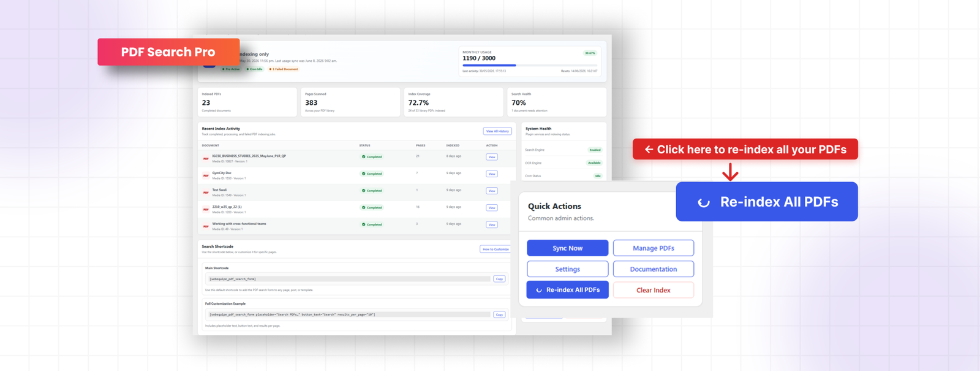Image resolution: width=980 pixels, height=371 pixels.
Task: Open Documentation from Quick Actions
Action: coord(654,269)
